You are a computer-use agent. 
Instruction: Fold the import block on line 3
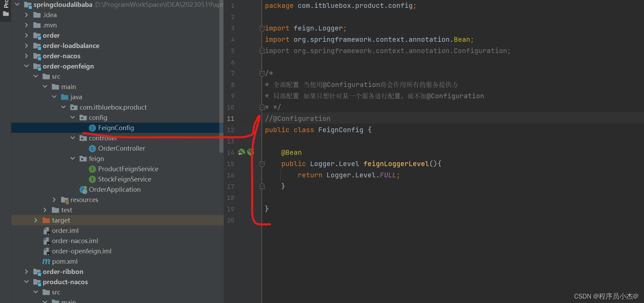click(262, 28)
